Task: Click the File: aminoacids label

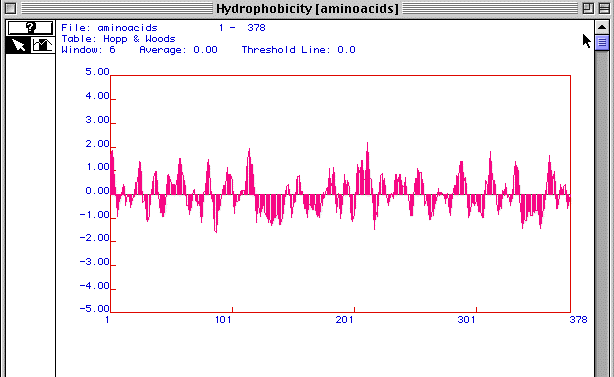Action: (109, 28)
